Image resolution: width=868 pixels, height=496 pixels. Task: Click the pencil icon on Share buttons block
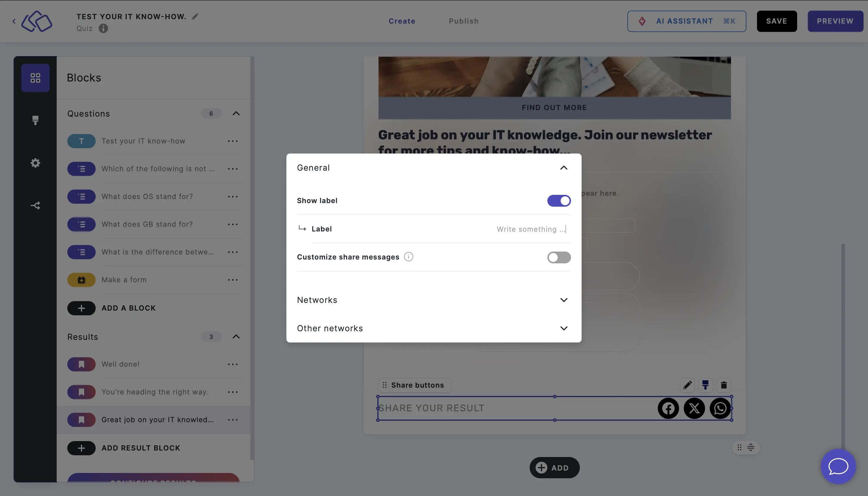click(687, 385)
